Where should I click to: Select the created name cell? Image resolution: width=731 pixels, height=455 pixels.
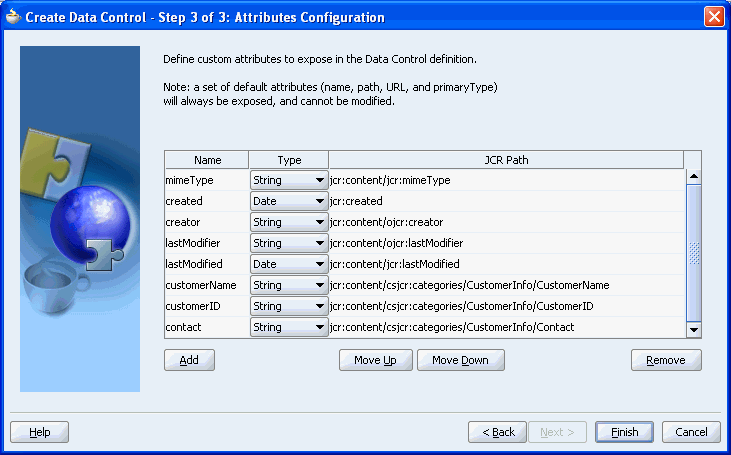(207, 201)
